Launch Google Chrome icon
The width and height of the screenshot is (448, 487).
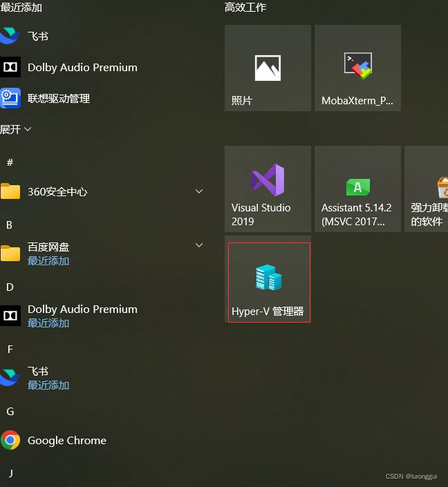10,440
